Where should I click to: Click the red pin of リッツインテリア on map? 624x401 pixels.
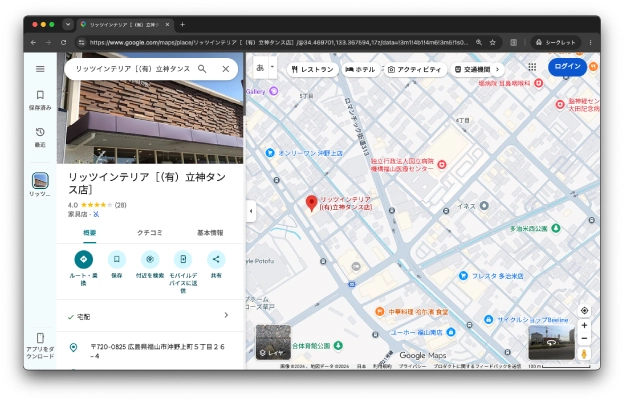click(311, 203)
